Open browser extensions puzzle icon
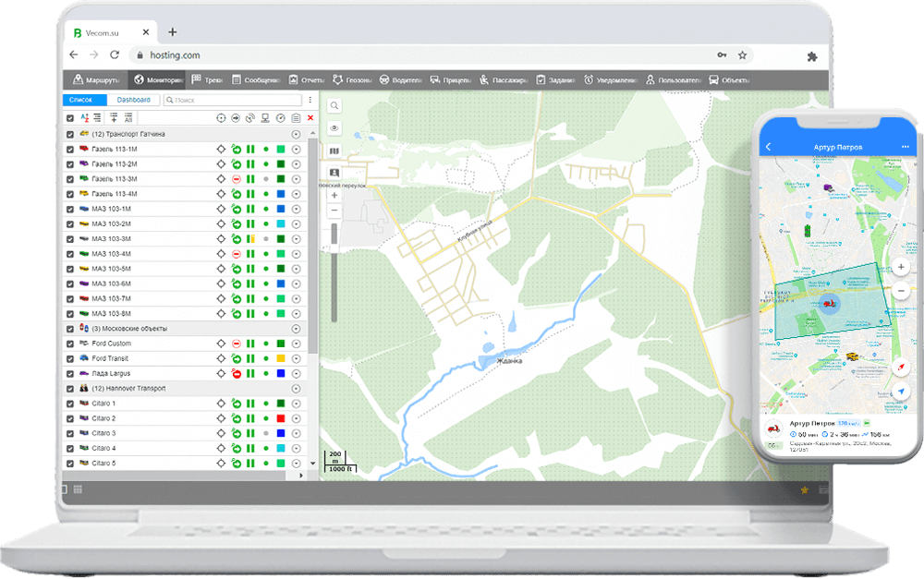924x579 pixels. [812, 56]
